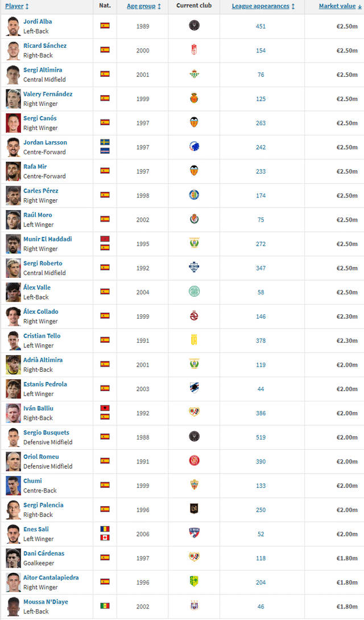Open Munir El Haddadi's profile link

pos(47,239)
